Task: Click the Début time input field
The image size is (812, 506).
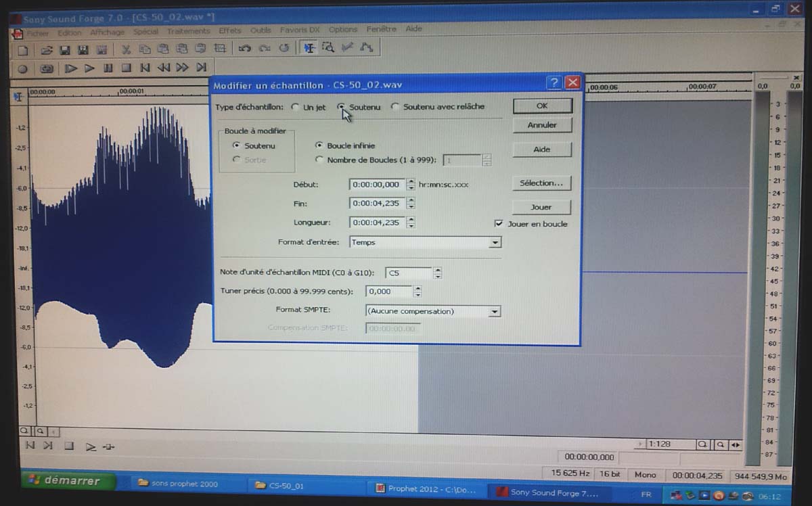Action: click(378, 184)
